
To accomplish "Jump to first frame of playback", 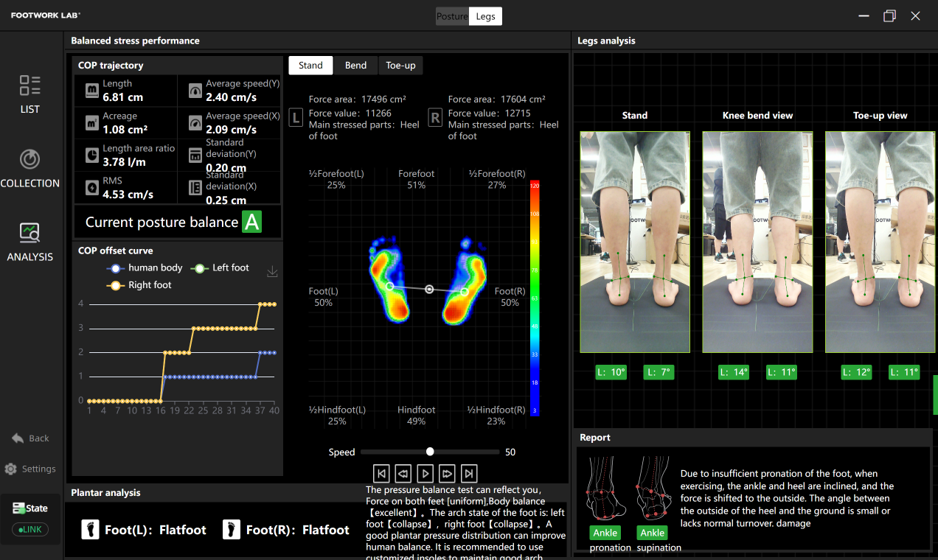I will [x=381, y=473].
